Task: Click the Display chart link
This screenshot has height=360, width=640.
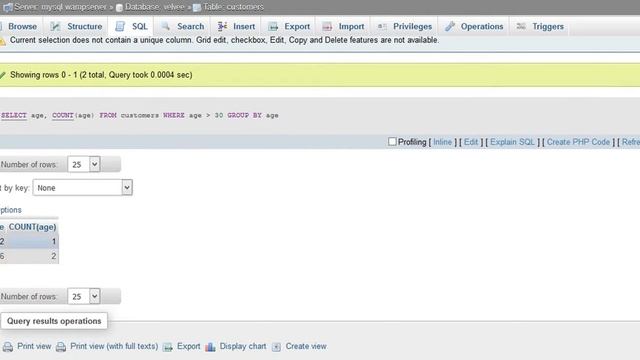Action: pyautogui.click(x=243, y=347)
